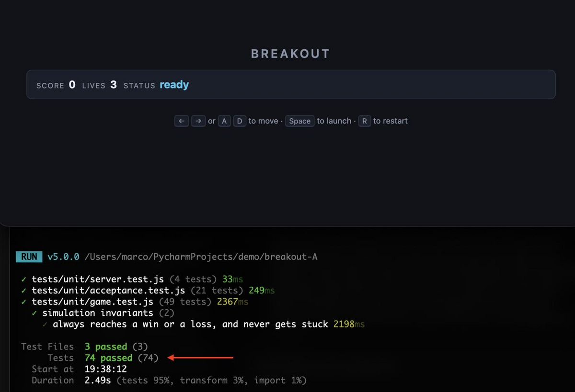Click the 'to move' hint text
This screenshot has height=392, width=575.
click(263, 121)
